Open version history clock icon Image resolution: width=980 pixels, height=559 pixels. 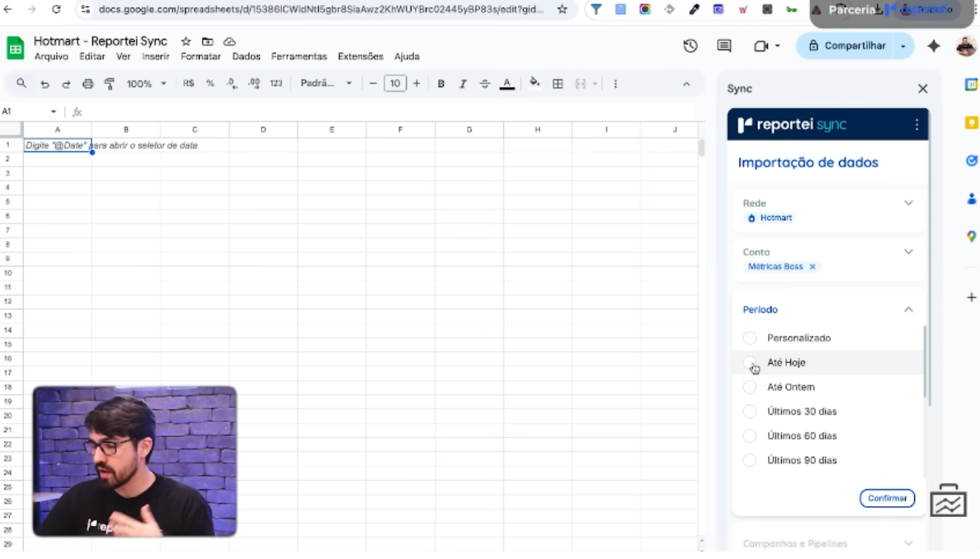click(x=690, y=46)
